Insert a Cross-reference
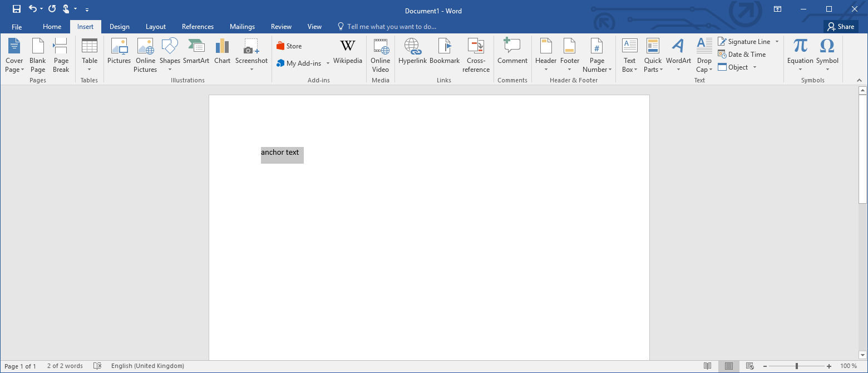868x373 pixels. (476, 54)
